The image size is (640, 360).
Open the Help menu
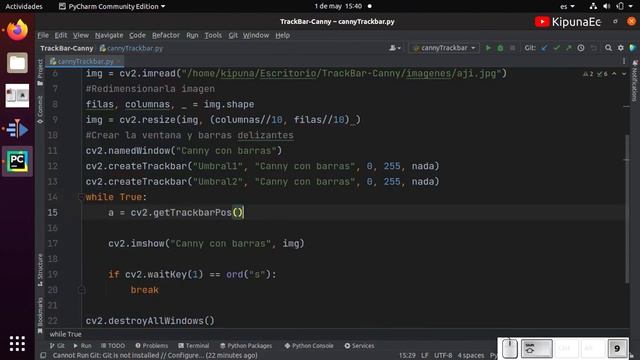click(282, 35)
